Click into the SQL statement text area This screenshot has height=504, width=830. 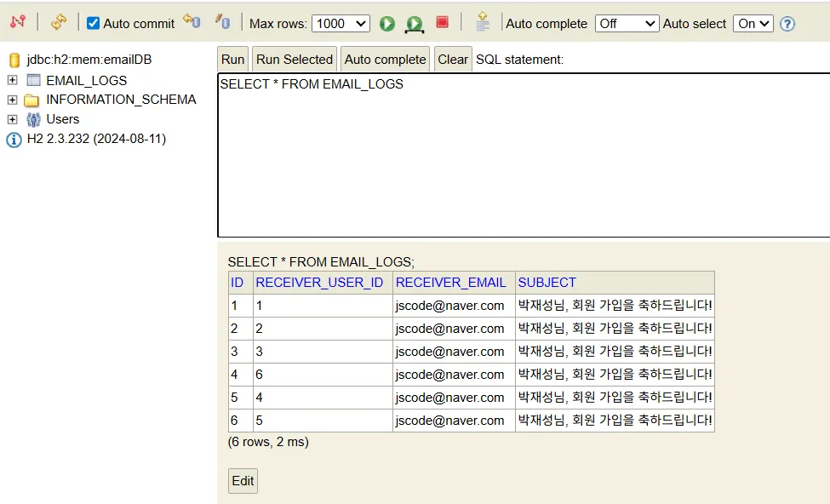click(x=524, y=155)
